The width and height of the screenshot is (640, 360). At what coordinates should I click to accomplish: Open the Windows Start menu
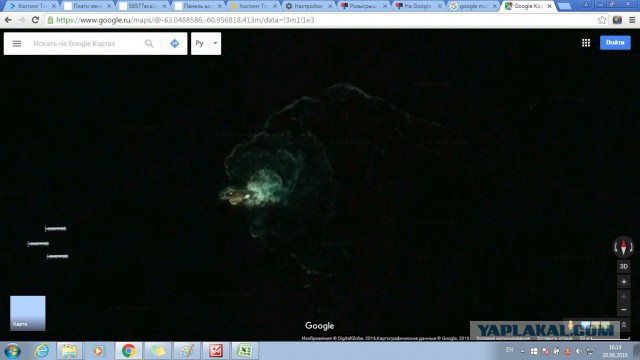pos(13,351)
